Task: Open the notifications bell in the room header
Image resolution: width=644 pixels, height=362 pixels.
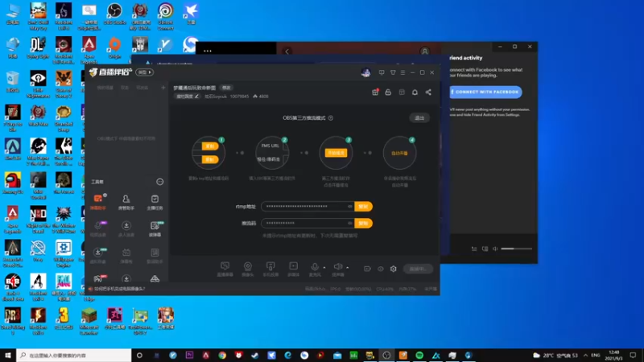Action: (x=415, y=93)
